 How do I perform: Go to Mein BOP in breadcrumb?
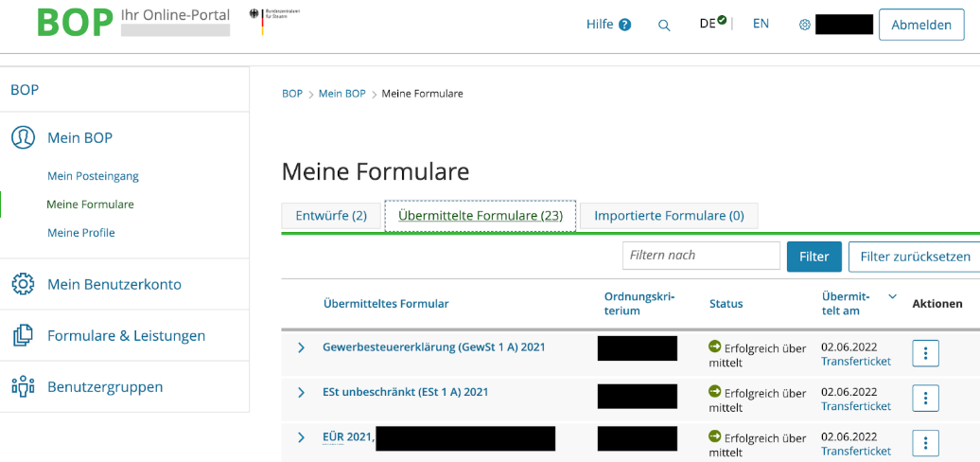pos(341,94)
